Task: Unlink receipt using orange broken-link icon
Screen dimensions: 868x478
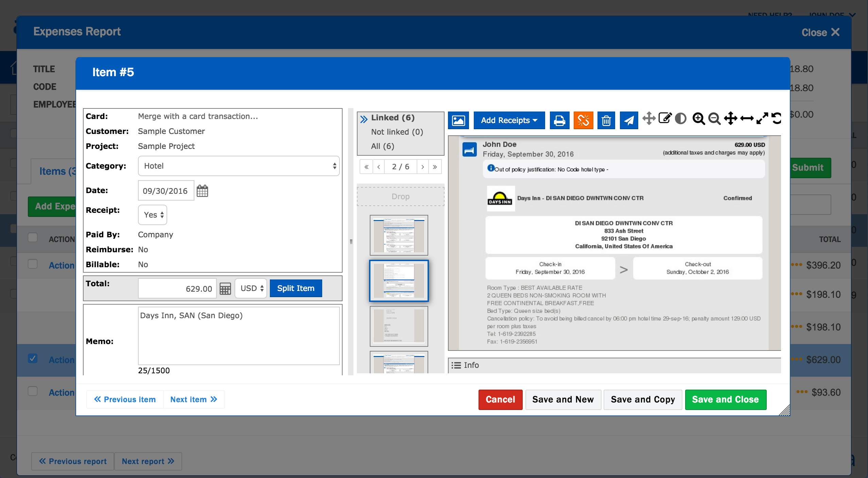Action: pos(583,120)
